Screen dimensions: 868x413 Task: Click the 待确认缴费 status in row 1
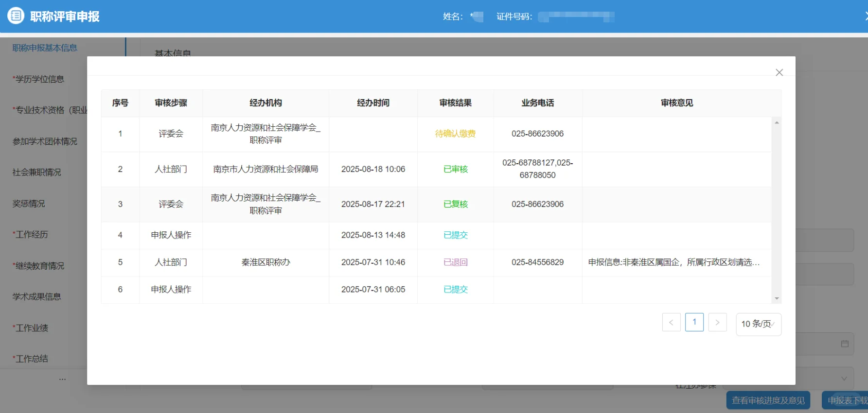(455, 134)
